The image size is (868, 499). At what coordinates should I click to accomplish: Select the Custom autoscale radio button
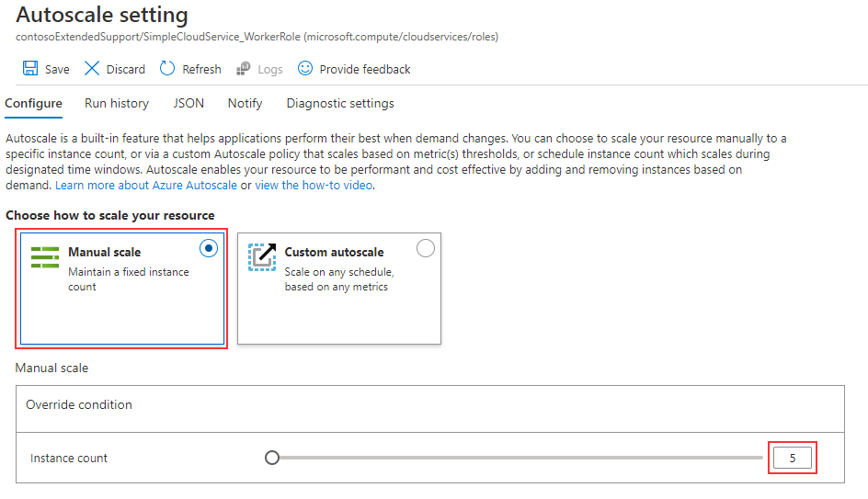pyautogui.click(x=426, y=248)
